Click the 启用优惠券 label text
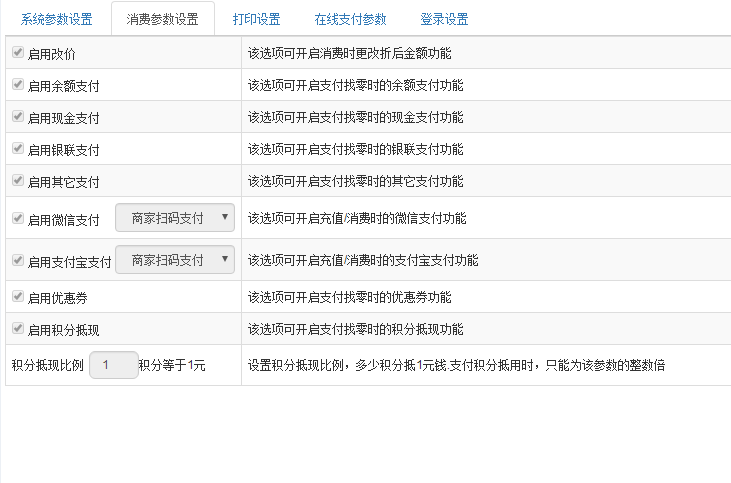This screenshot has width=731, height=483. point(57,298)
